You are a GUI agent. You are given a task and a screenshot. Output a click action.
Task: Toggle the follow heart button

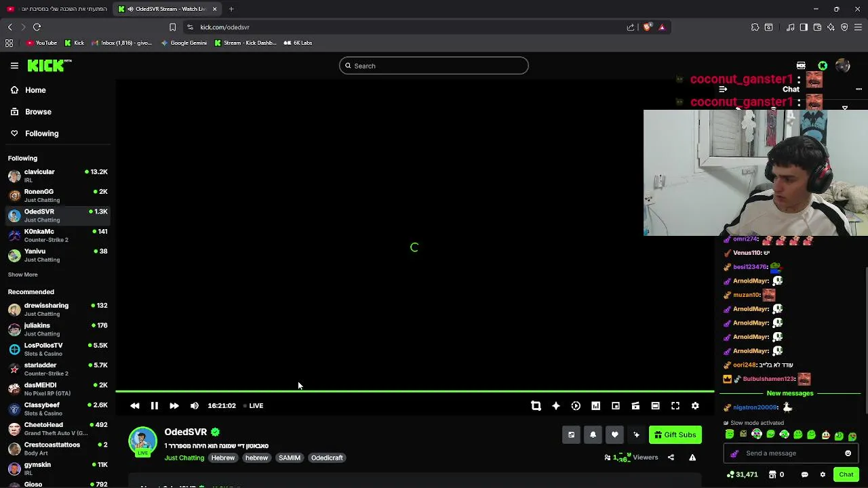[x=614, y=435]
